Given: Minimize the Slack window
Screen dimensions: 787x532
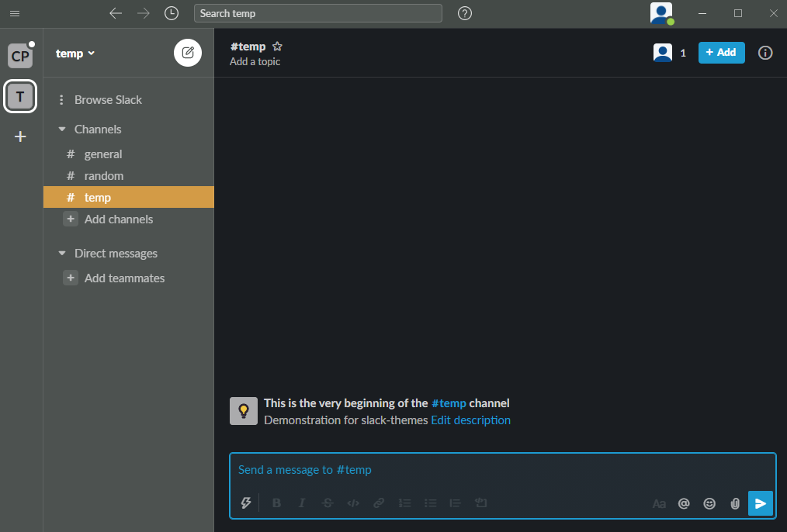Looking at the screenshot, I should point(702,13).
